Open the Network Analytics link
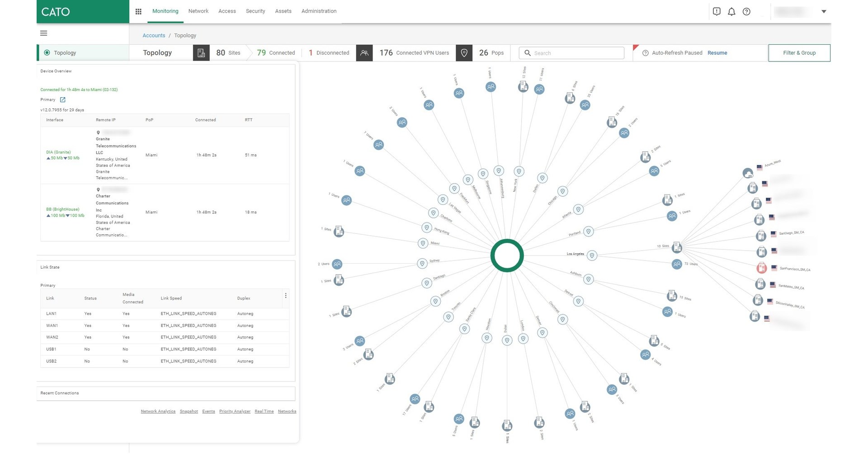Viewport: 868px width, 454px height. [x=158, y=411]
